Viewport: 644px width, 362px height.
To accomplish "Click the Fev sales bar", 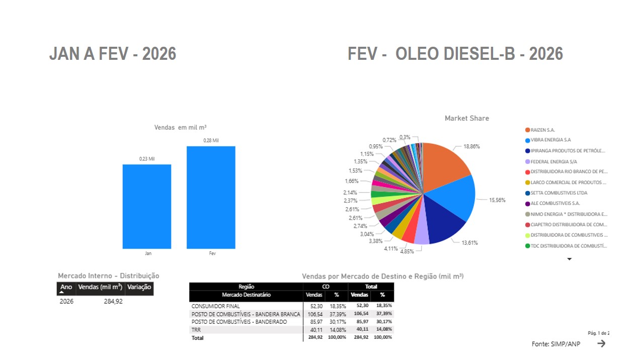I will tap(211, 198).
